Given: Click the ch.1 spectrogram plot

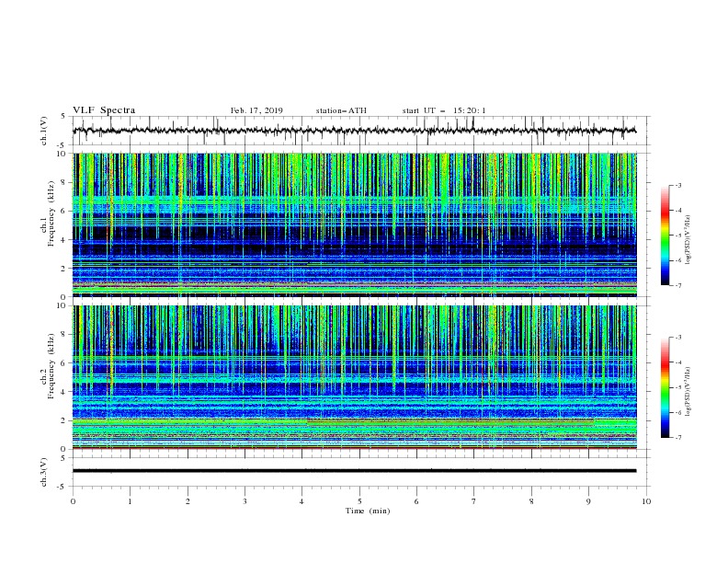Looking at the screenshot, I should [354, 224].
